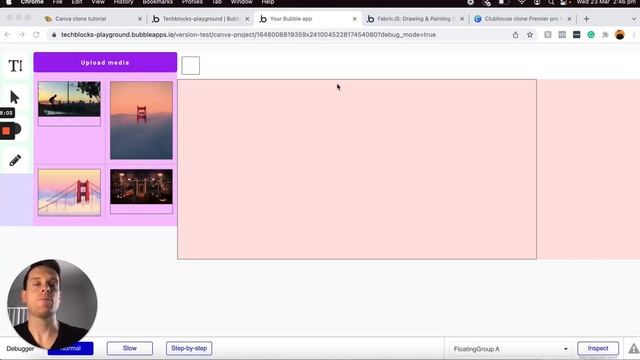Set debugger to Step-by-step
The height and width of the screenshot is (360, 640).
pos(189,348)
